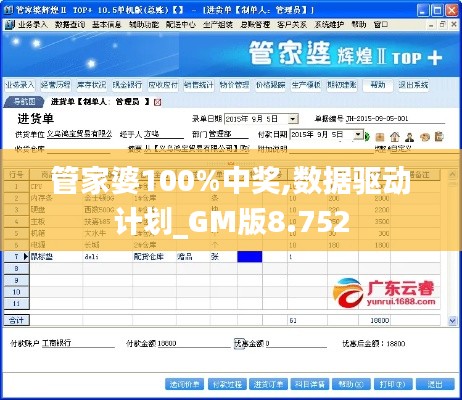This screenshot has width=462, height=400.
Task: Click the 进货订单 button at the bottom
Action: pos(268,384)
